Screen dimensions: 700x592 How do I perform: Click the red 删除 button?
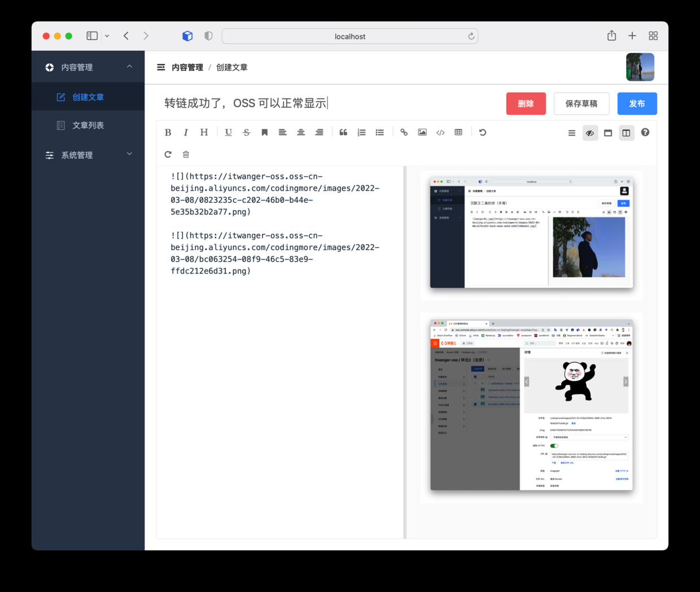tap(526, 104)
